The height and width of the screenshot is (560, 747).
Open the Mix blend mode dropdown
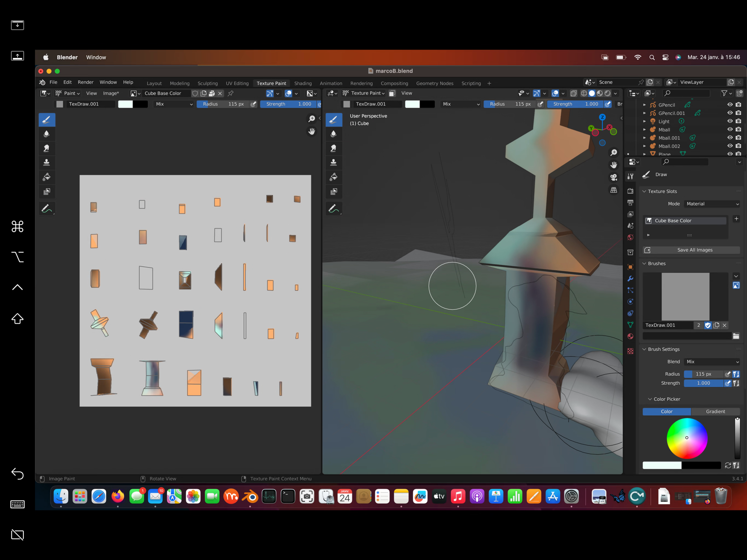[712, 362]
